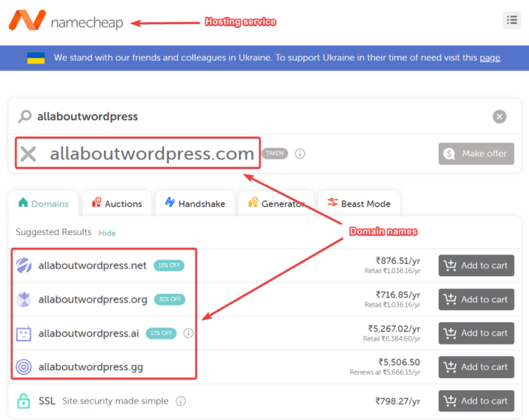
Task: Click Retail ₹6,384.60/yr text
Action: tap(391, 338)
